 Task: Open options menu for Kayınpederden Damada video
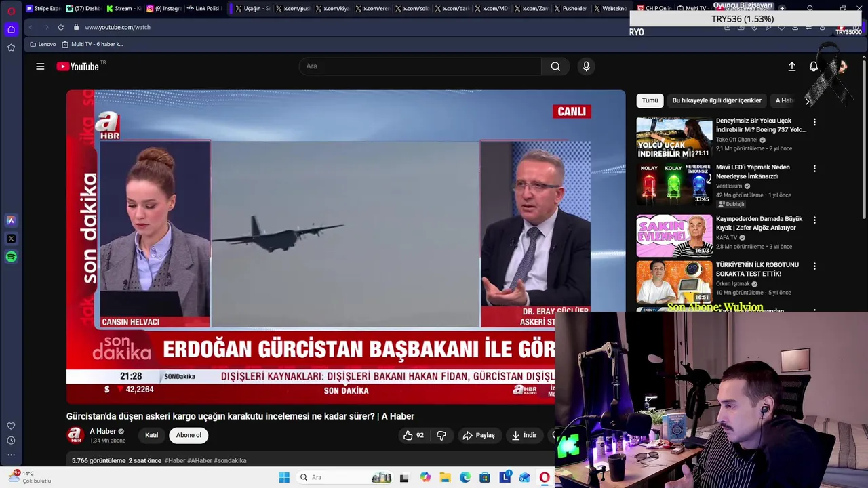tap(814, 220)
